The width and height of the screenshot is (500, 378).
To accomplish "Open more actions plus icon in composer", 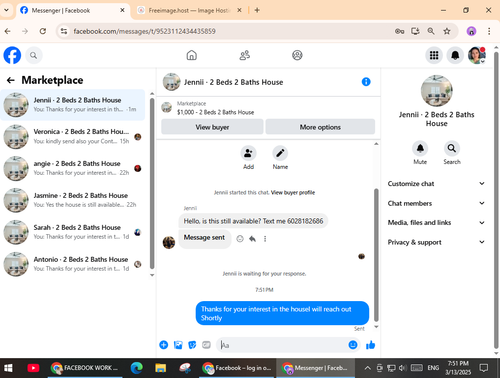I will click(164, 345).
